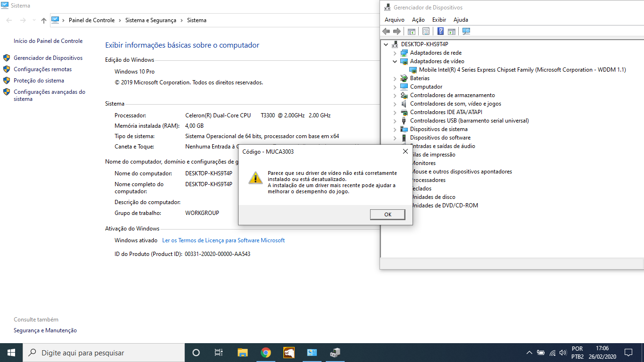Open Task View from the taskbar
Image resolution: width=644 pixels, height=362 pixels.
click(x=219, y=353)
